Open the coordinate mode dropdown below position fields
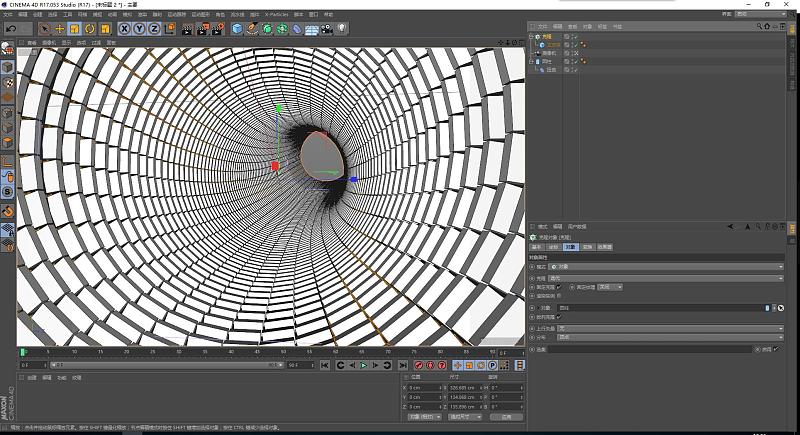This screenshot has height=435, width=800. point(422,417)
